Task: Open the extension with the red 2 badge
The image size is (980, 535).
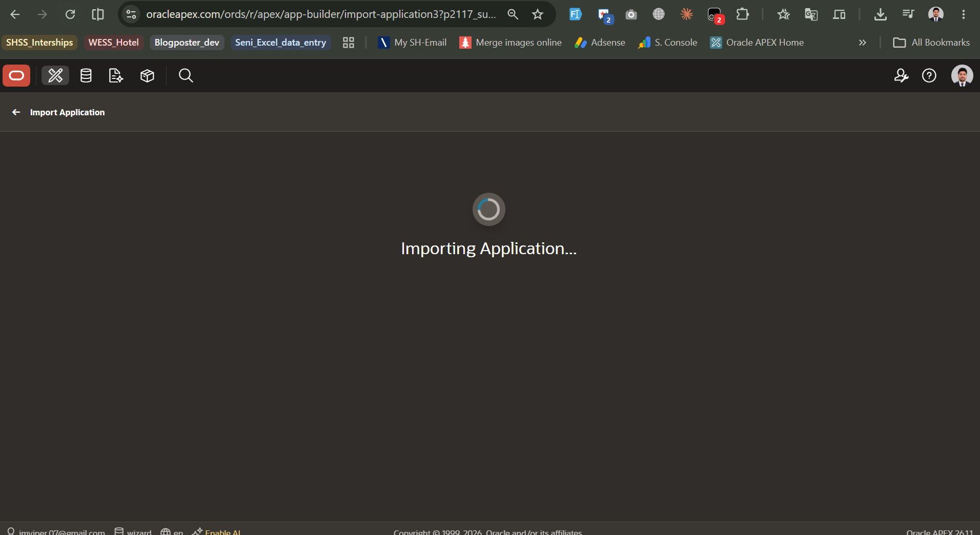Action: [714, 14]
